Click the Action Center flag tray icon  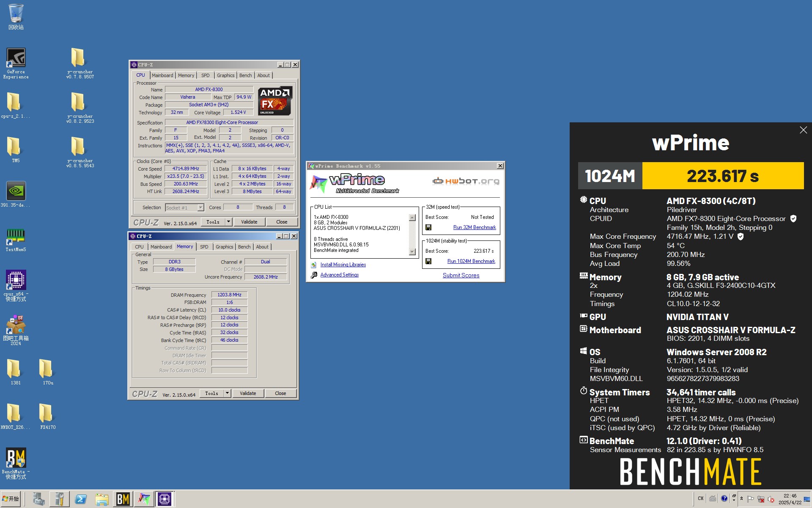tap(751, 499)
